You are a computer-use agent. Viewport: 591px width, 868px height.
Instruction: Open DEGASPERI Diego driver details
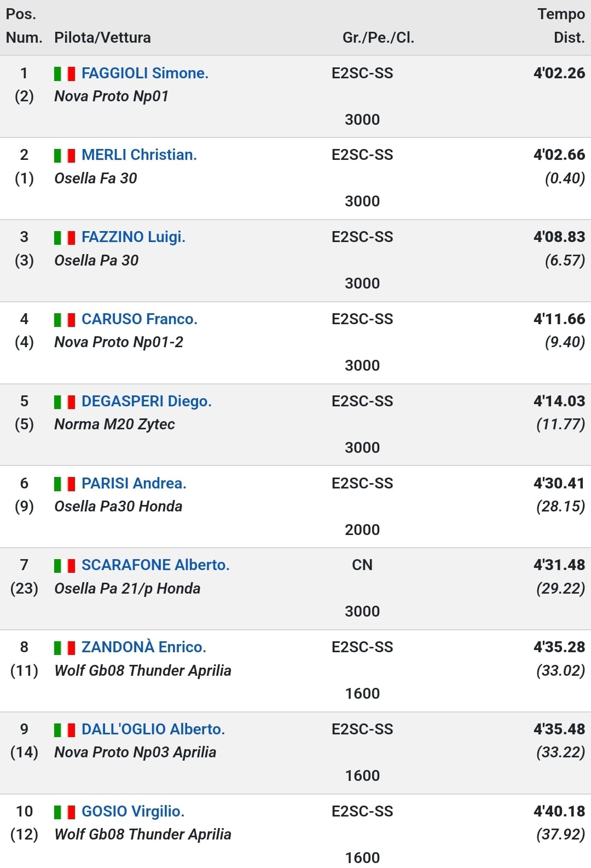coord(147,401)
